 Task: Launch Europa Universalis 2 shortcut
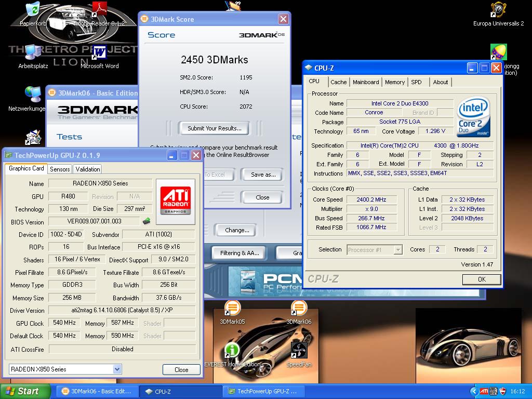(498, 10)
